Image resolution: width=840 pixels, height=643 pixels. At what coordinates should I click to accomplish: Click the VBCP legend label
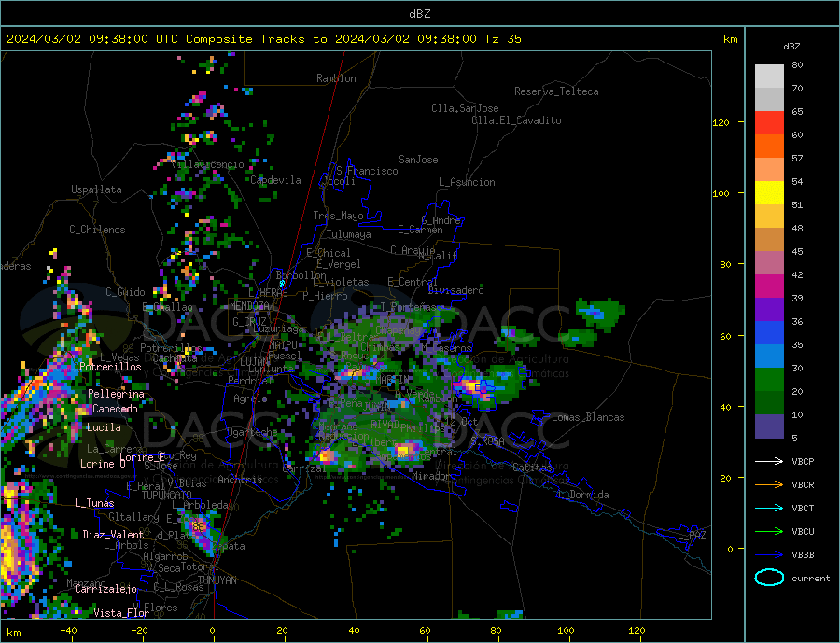coord(803,461)
